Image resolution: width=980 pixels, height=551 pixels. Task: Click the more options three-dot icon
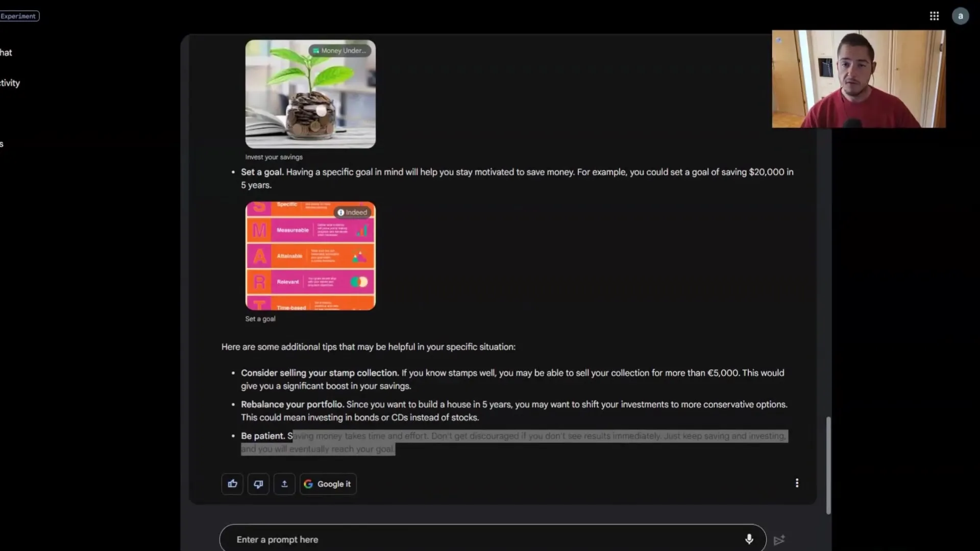797,483
